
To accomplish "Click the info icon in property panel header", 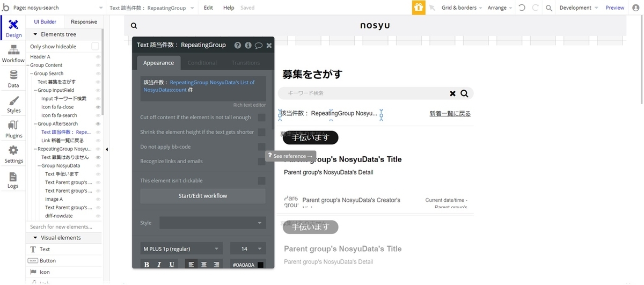I will 248,46.
